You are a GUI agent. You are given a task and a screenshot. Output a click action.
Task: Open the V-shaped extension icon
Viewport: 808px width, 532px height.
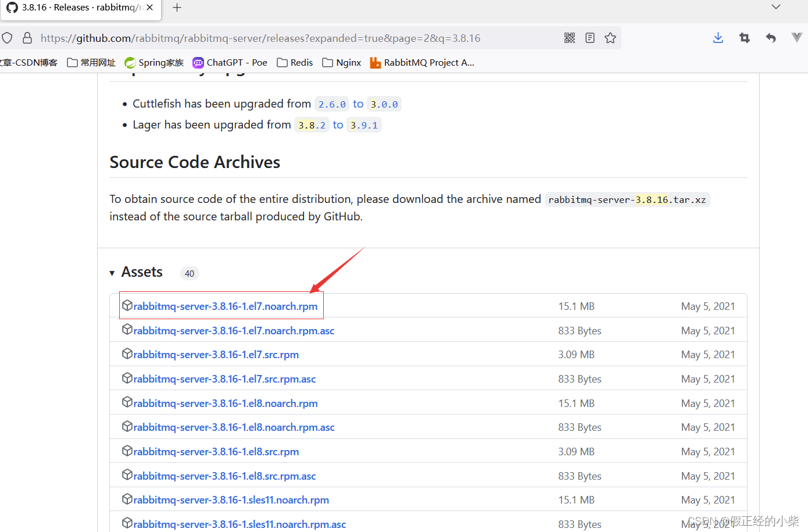click(x=797, y=38)
